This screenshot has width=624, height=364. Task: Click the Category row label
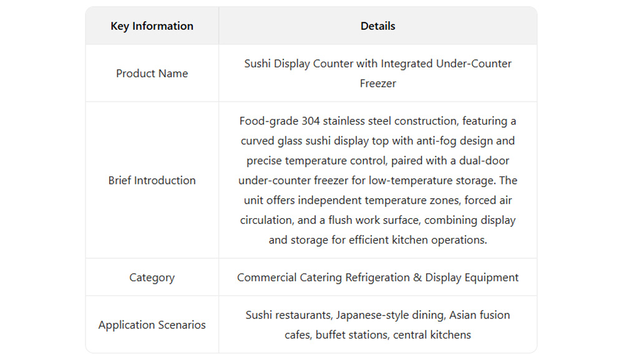click(152, 278)
